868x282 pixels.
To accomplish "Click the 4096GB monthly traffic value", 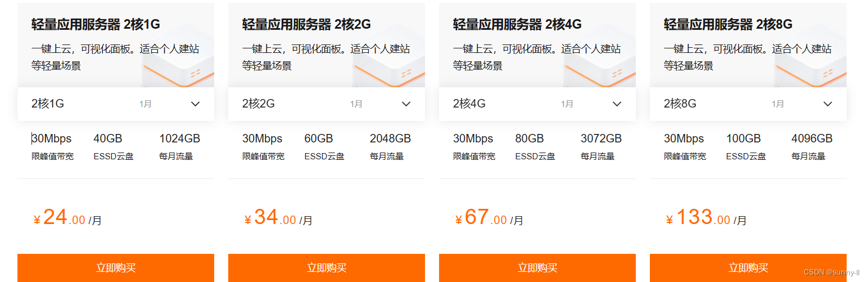I will 812,138.
